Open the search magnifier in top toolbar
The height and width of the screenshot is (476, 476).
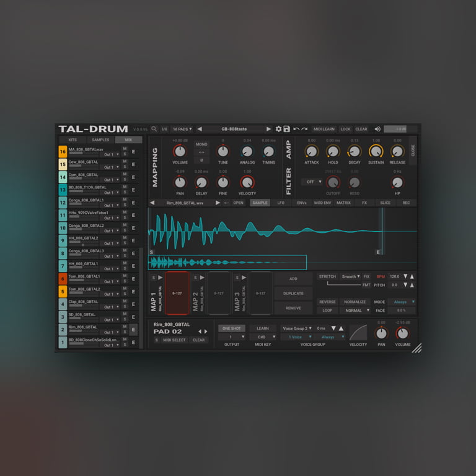coord(154,129)
